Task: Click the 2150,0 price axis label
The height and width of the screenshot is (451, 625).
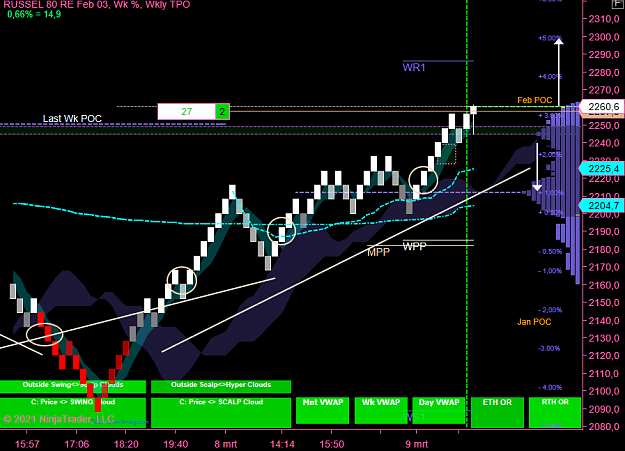Action: point(603,303)
